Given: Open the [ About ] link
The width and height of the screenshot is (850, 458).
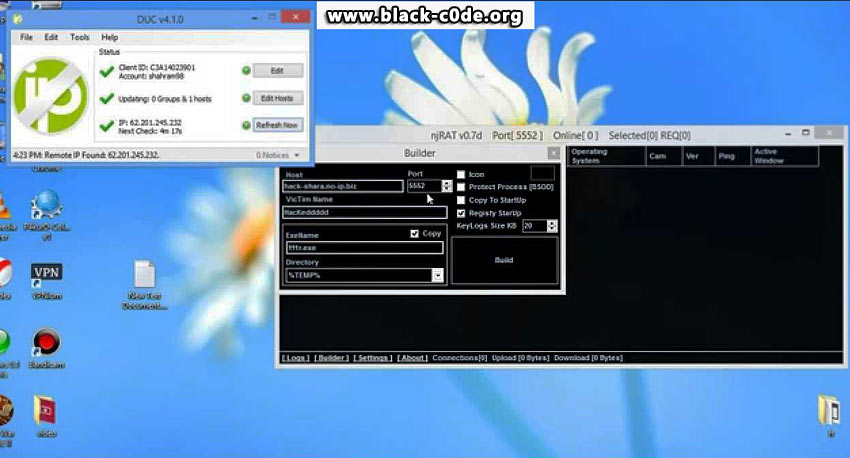Looking at the screenshot, I should [413, 358].
